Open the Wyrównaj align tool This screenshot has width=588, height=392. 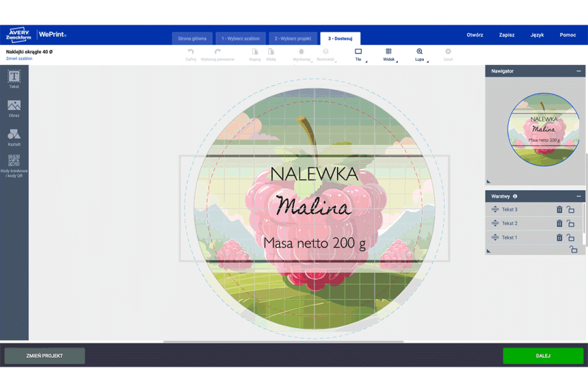click(x=302, y=55)
